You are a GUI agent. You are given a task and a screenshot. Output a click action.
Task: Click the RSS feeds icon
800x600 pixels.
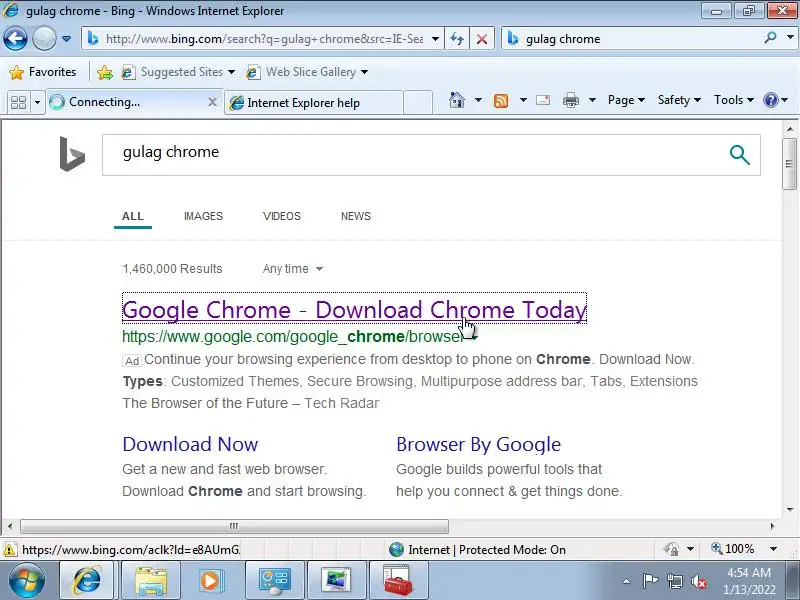point(501,101)
